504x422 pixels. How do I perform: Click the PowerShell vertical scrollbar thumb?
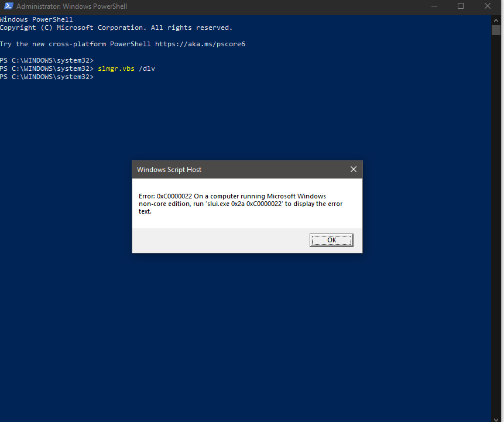(x=496, y=30)
